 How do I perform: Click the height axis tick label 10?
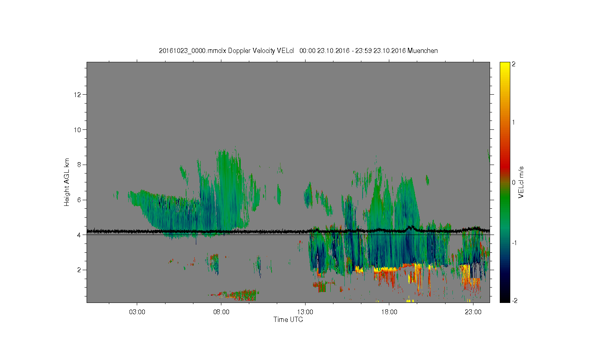pyautogui.click(x=78, y=130)
